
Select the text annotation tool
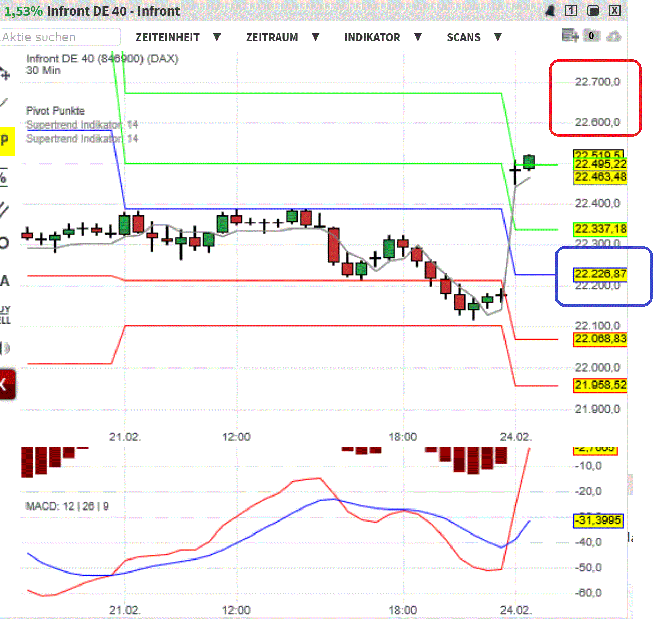(5, 281)
